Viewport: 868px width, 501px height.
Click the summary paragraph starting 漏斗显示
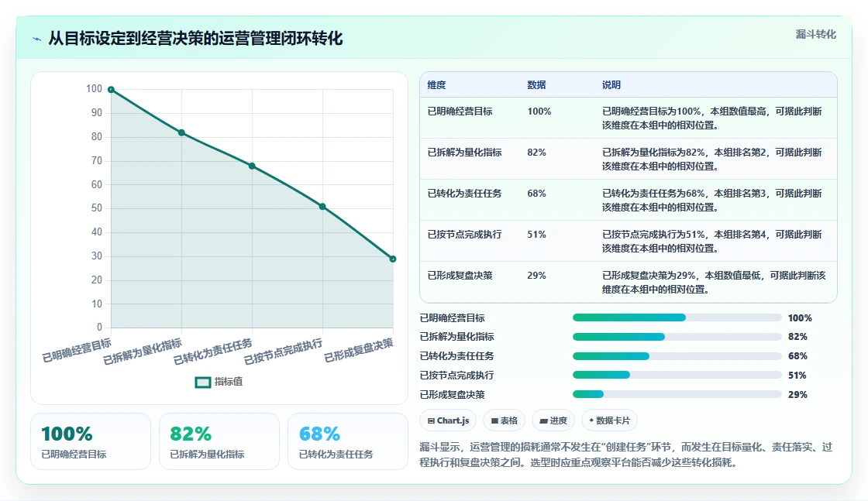click(x=626, y=455)
